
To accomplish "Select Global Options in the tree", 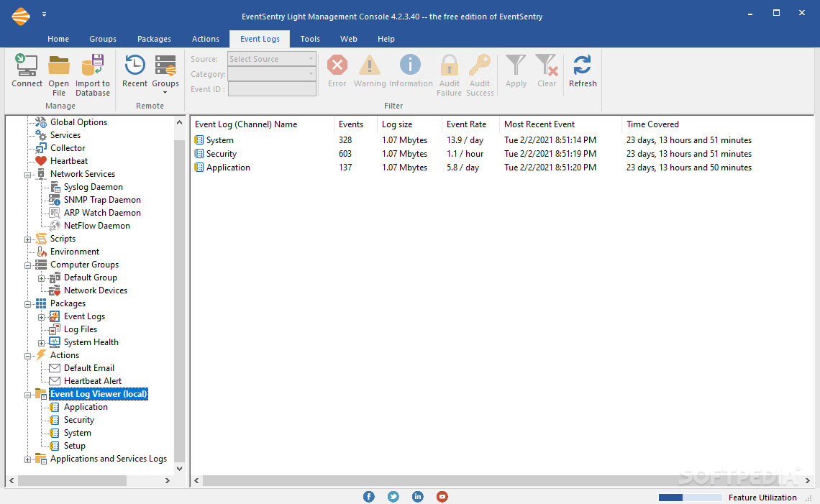I will (x=78, y=122).
